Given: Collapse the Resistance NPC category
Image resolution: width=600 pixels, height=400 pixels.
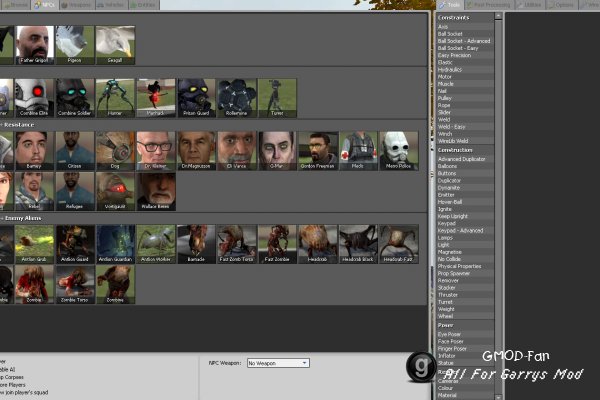Looking at the screenshot, I should click(19, 125).
